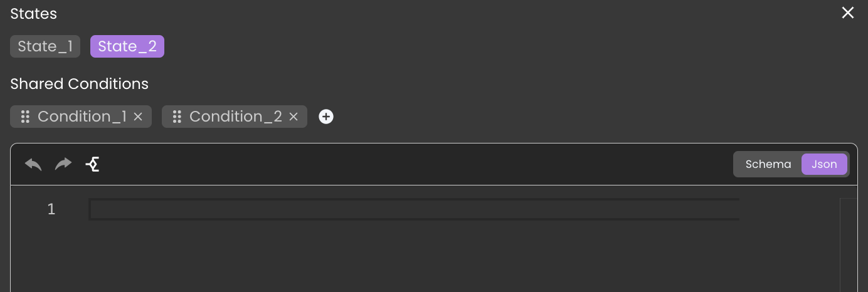Click the format code icon beside redo
Screen dimensions: 868x292
point(93,164)
